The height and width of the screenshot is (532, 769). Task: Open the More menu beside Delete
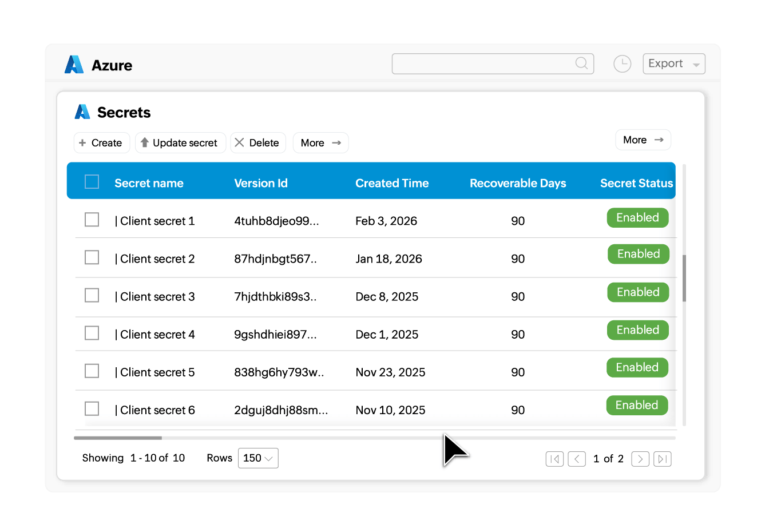320,143
